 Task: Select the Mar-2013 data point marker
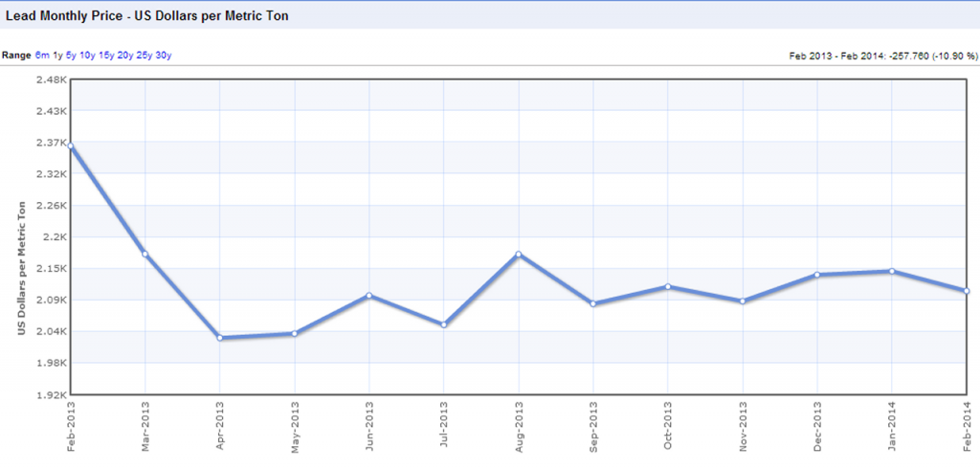coord(145,254)
